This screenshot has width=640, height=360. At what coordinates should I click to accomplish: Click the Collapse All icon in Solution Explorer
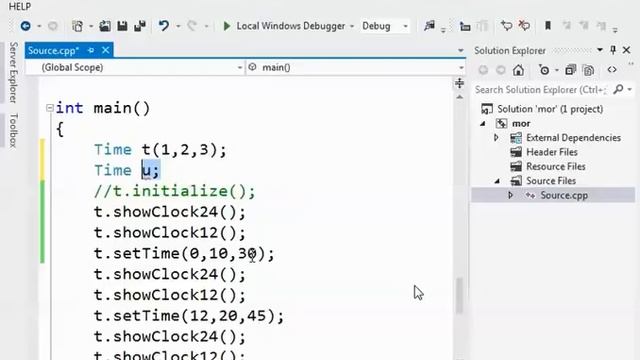tap(570, 70)
